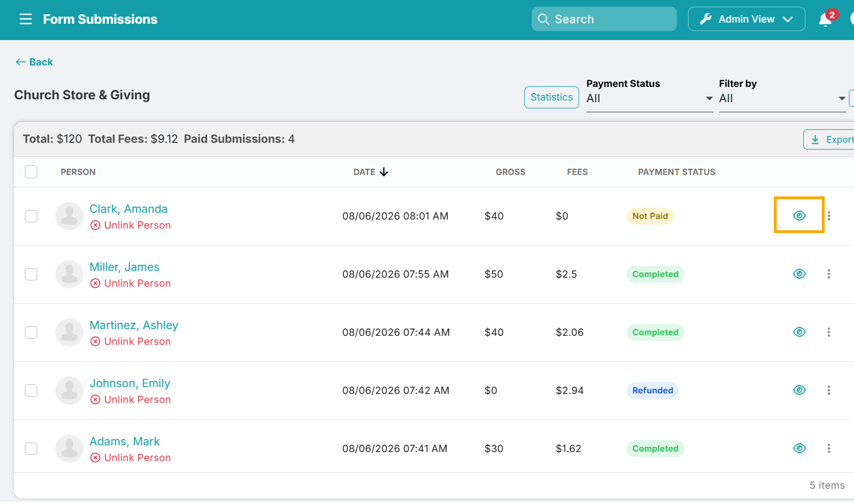The image size is (854, 504).
Task: Open Adams, Mark profile link
Action: pos(125,441)
